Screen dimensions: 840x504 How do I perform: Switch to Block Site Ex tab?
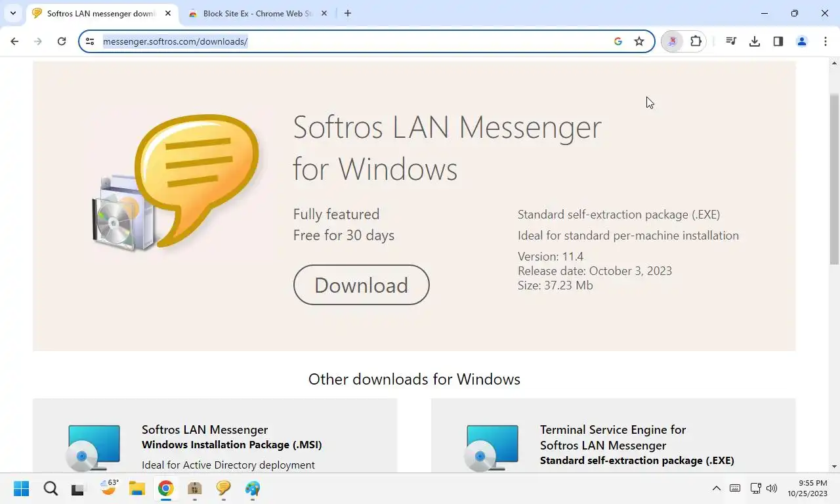(258, 13)
